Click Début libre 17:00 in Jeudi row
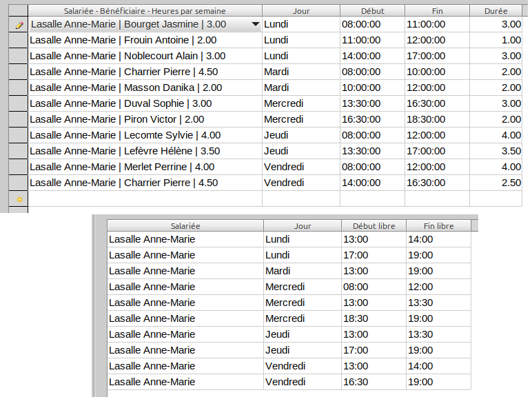This screenshot has width=532, height=397. click(x=374, y=350)
